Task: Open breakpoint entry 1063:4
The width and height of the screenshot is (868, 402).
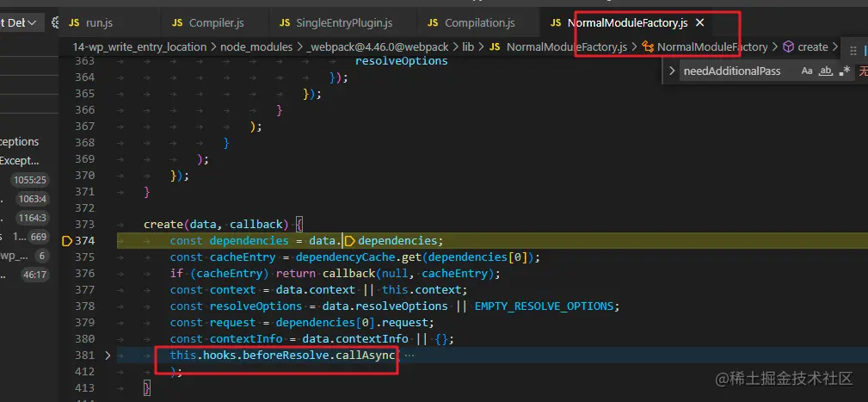Action: click(32, 199)
